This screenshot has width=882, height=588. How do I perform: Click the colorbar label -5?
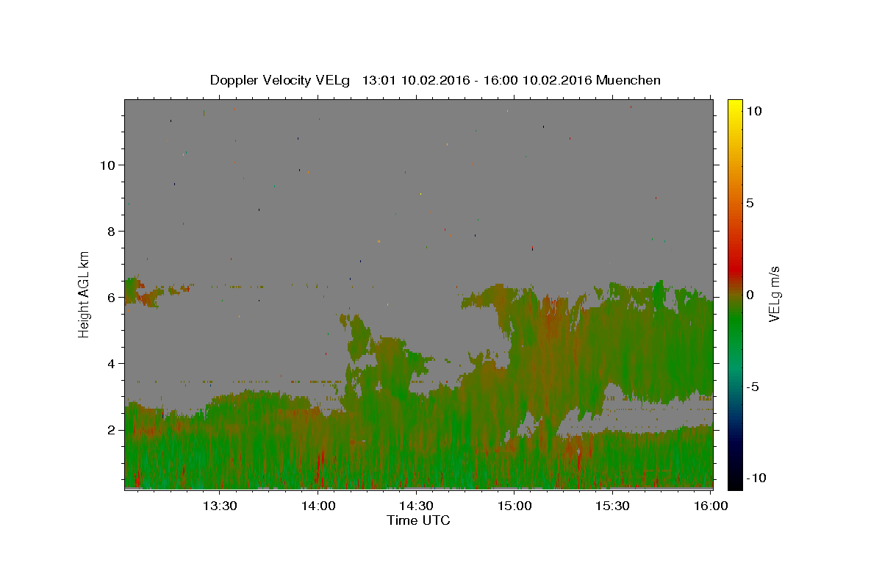(753, 387)
